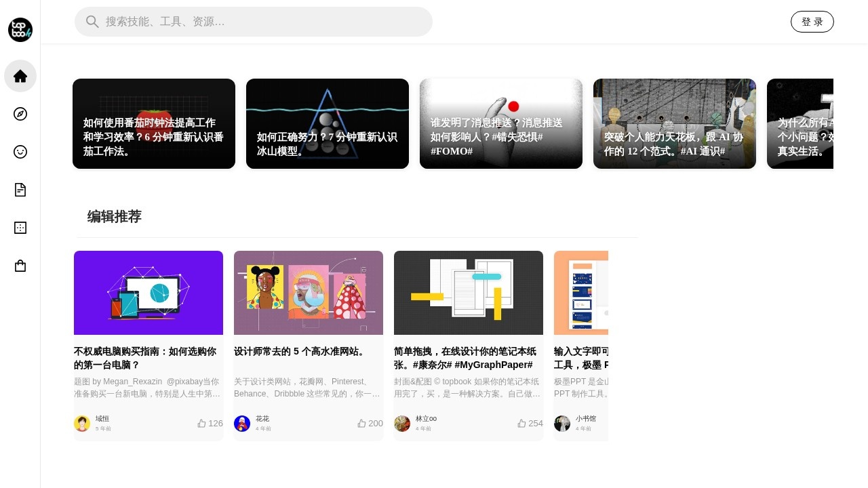
Task: Click the smiley face sidebar icon
Action: point(20,152)
